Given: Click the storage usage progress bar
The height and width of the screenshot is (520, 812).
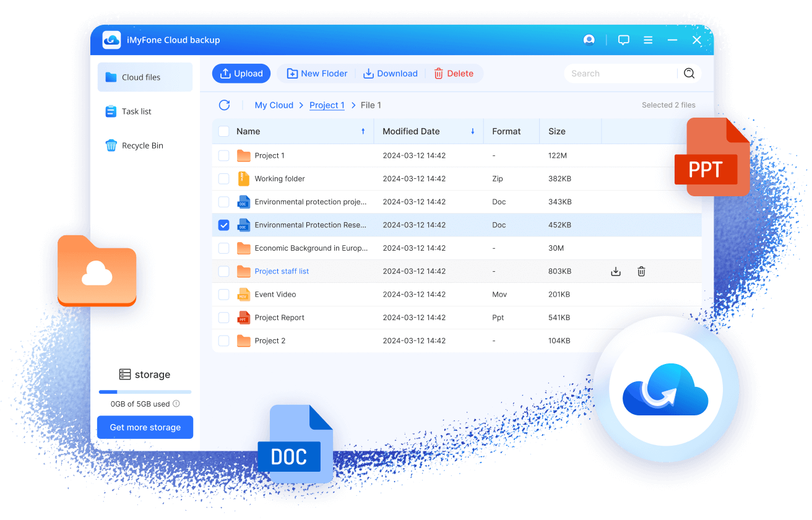Looking at the screenshot, I should point(145,392).
